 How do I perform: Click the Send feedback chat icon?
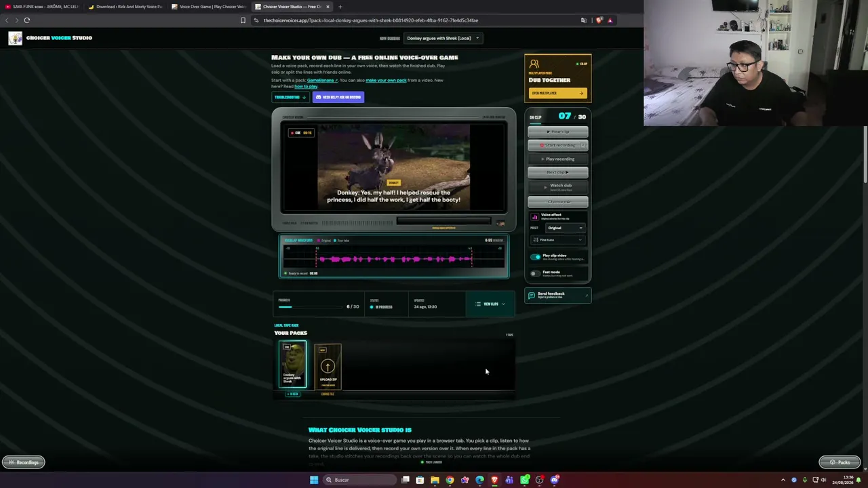532,296
